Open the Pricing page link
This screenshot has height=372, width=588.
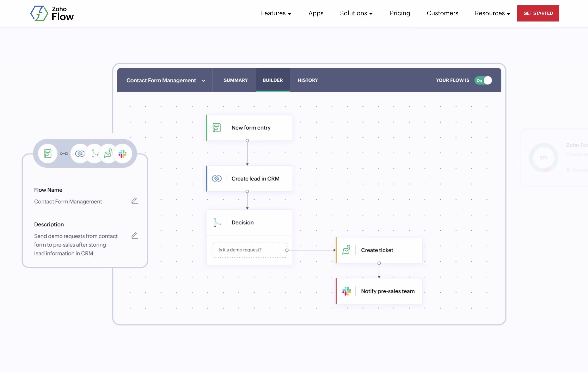[400, 13]
